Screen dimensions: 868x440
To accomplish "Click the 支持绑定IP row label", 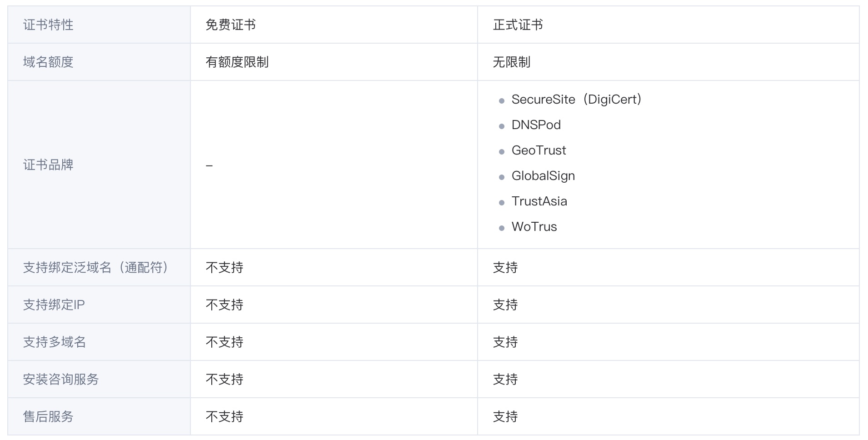I will point(54,305).
